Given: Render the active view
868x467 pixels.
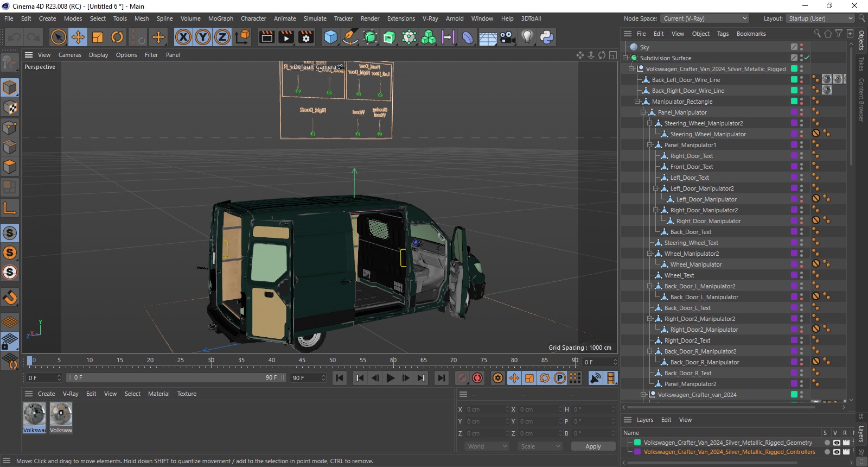Looking at the screenshot, I should (x=267, y=37).
